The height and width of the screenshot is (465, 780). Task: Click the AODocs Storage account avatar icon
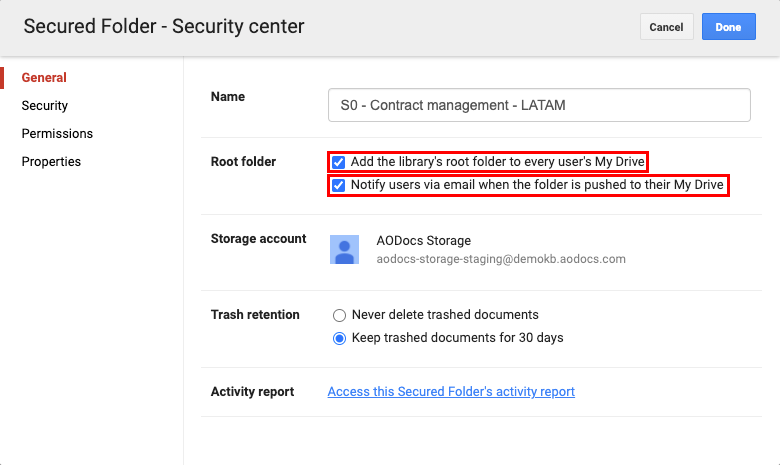344,250
